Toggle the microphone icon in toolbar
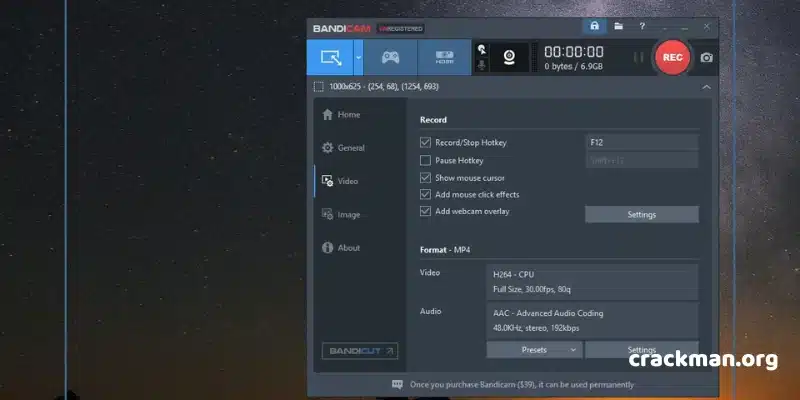The height and width of the screenshot is (400, 800). 481,65
